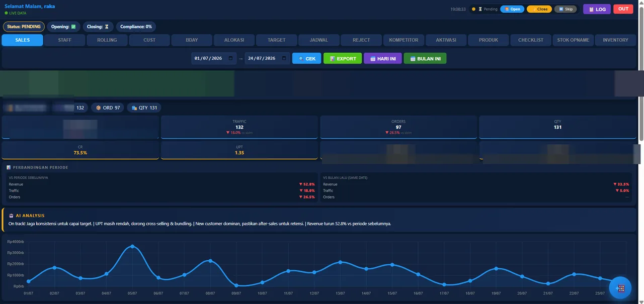Open the ROLLING tab

click(x=107, y=40)
